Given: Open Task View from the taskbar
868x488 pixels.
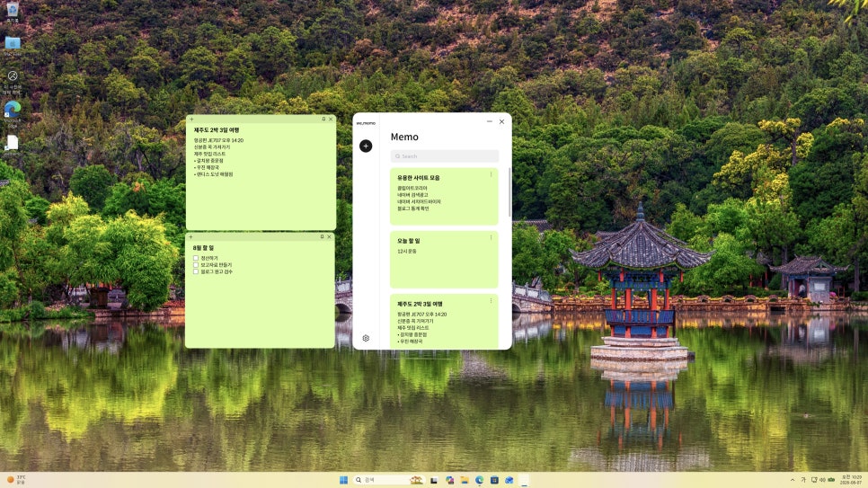Looking at the screenshot, I should (x=434, y=480).
